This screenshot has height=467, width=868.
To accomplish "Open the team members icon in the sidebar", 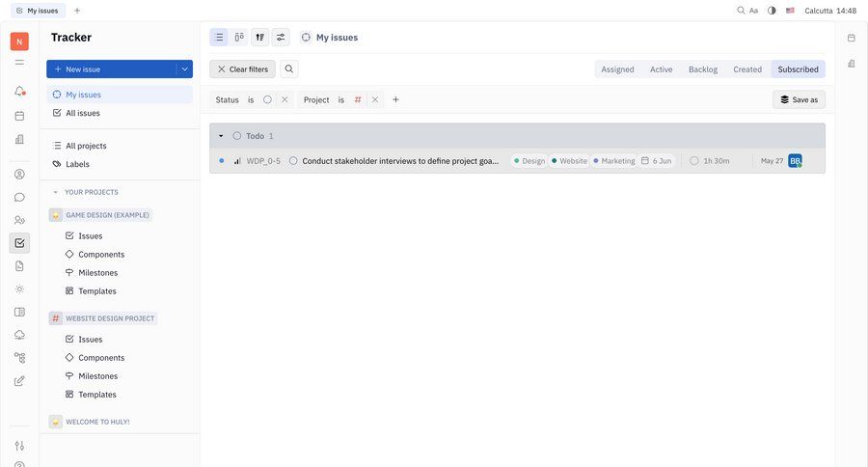I will click(19, 220).
